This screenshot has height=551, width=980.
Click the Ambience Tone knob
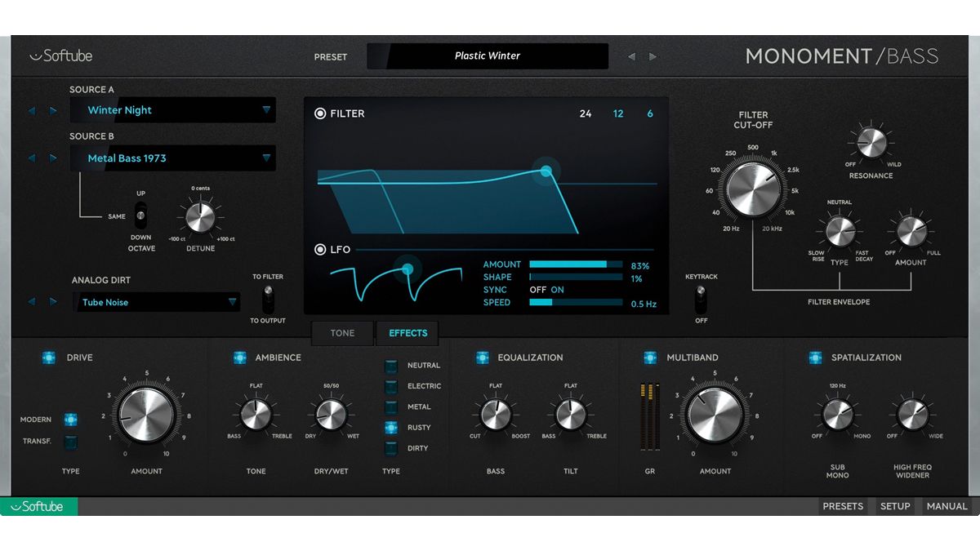(x=256, y=415)
